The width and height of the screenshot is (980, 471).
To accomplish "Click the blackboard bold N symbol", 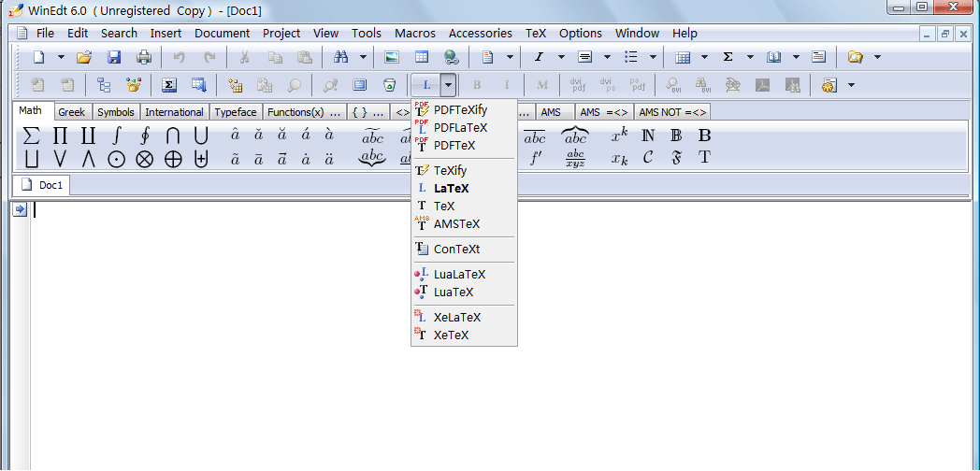I will (x=648, y=135).
